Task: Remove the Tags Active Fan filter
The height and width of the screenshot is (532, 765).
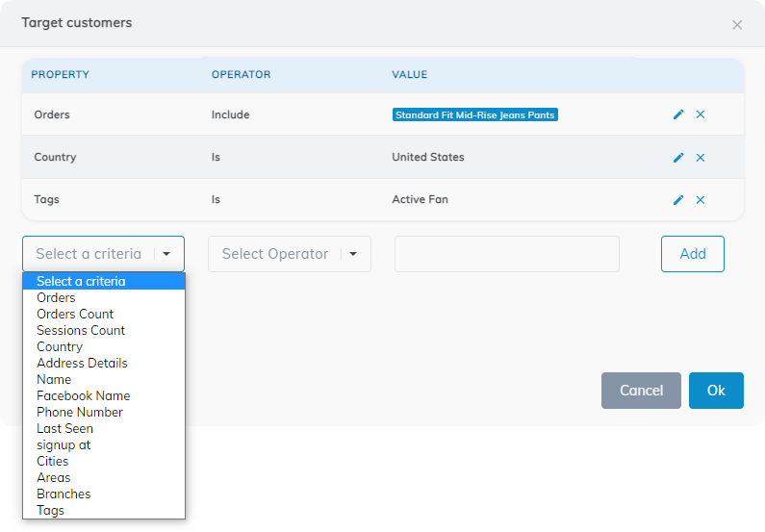Action: tap(701, 200)
